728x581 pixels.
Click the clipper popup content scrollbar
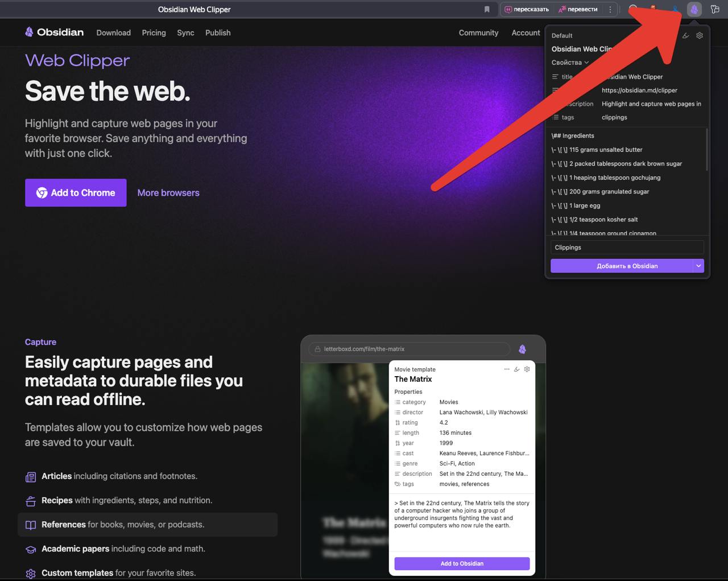point(707,149)
